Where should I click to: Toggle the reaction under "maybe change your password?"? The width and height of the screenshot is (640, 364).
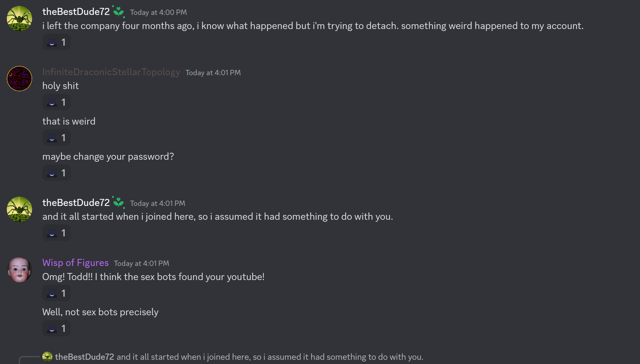(56, 173)
